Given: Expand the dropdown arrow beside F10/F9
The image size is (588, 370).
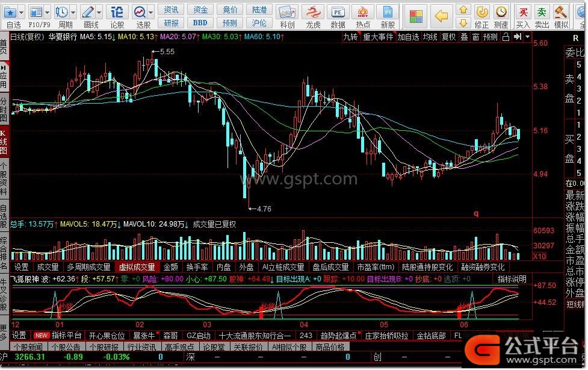Looking at the screenshot, I should point(48,13).
